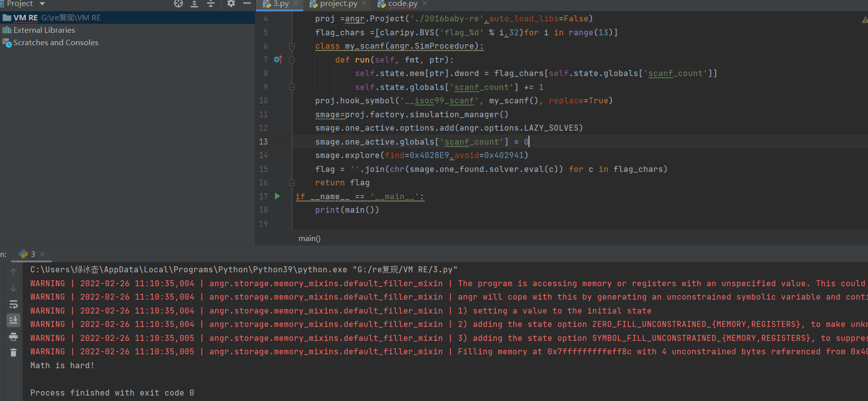Click the python.exe command line in console
The height and width of the screenshot is (401, 868).
[x=244, y=270]
